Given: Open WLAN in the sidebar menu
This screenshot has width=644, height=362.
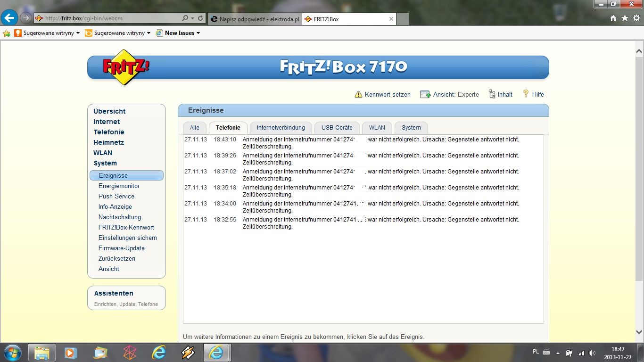Looking at the screenshot, I should tap(103, 153).
